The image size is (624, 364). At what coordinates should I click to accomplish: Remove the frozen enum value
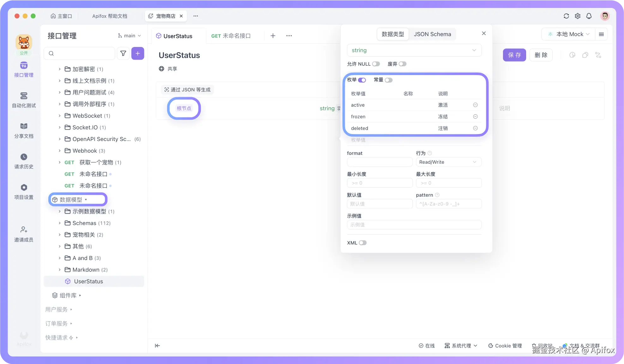475,117
